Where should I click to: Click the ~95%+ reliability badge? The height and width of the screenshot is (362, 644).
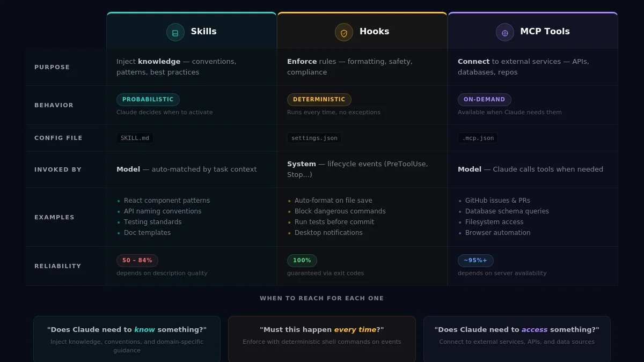tap(475, 261)
